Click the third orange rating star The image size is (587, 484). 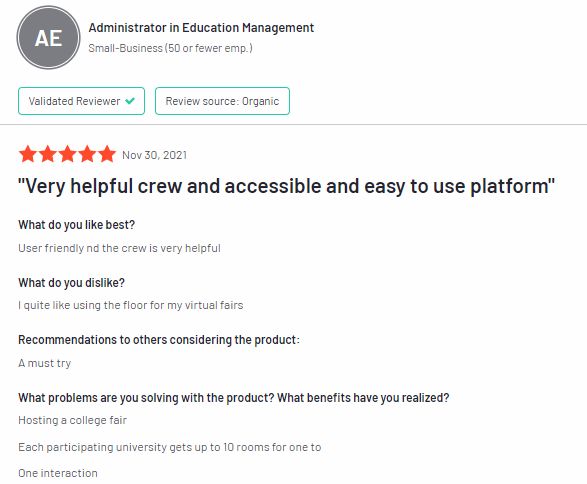(67, 154)
